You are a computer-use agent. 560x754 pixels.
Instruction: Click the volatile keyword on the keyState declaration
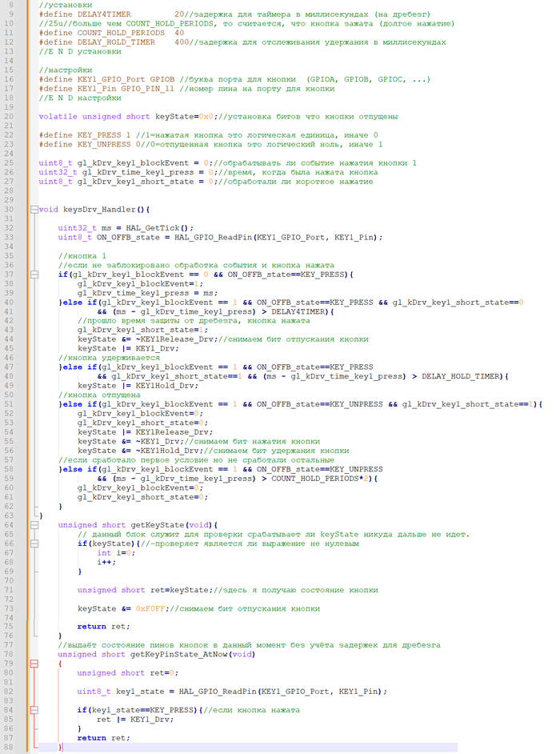pos(58,116)
